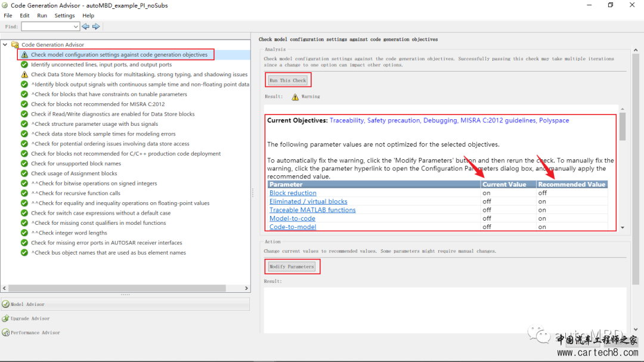The image size is (644, 362).
Task: Open the Block reduction parameter link
Action: pos(293,193)
